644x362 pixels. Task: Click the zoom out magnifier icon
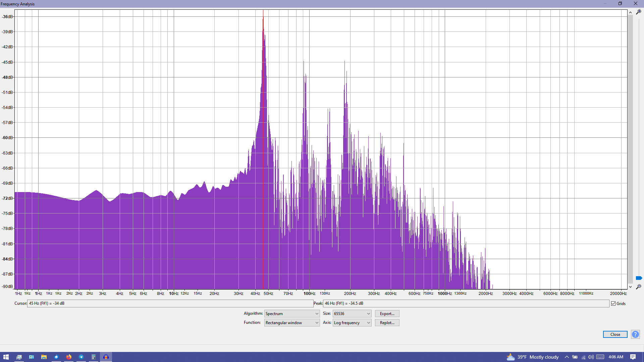click(x=638, y=287)
